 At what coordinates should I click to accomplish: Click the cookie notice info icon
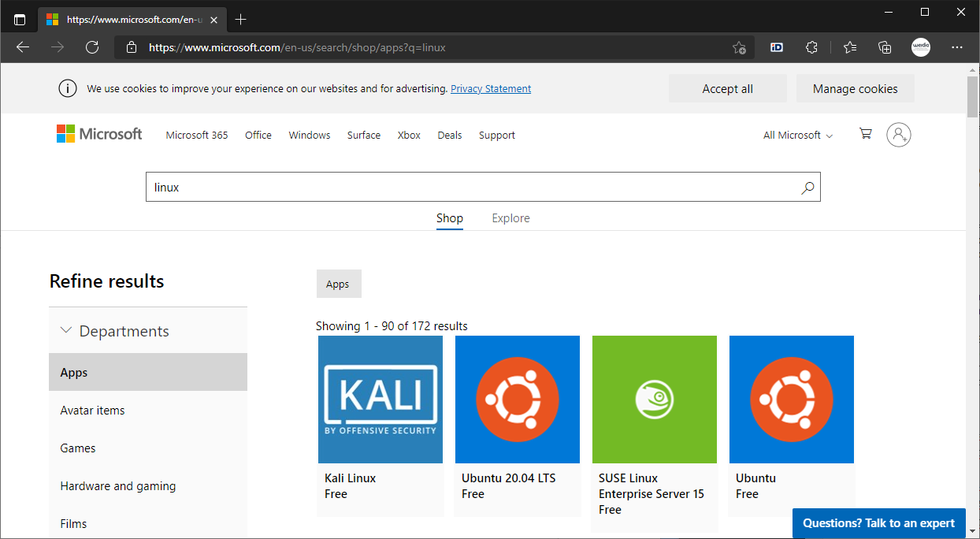pyautogui.click(x=68, y=88)
